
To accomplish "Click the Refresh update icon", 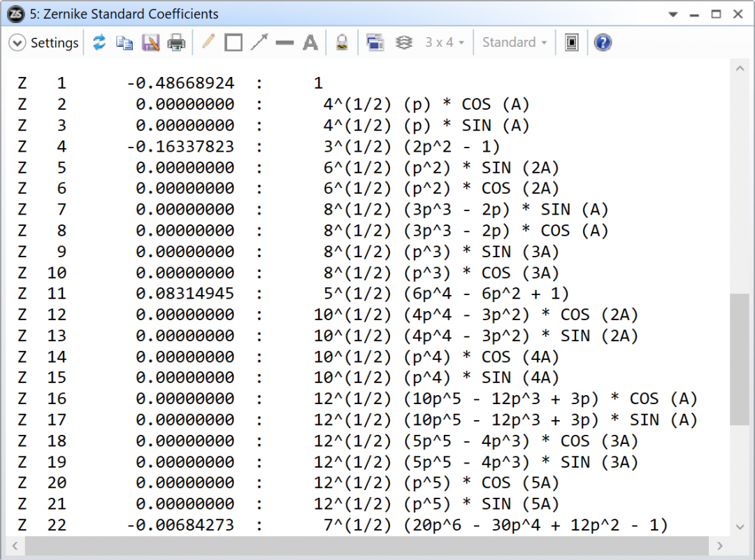I will (x=99, y=43).
